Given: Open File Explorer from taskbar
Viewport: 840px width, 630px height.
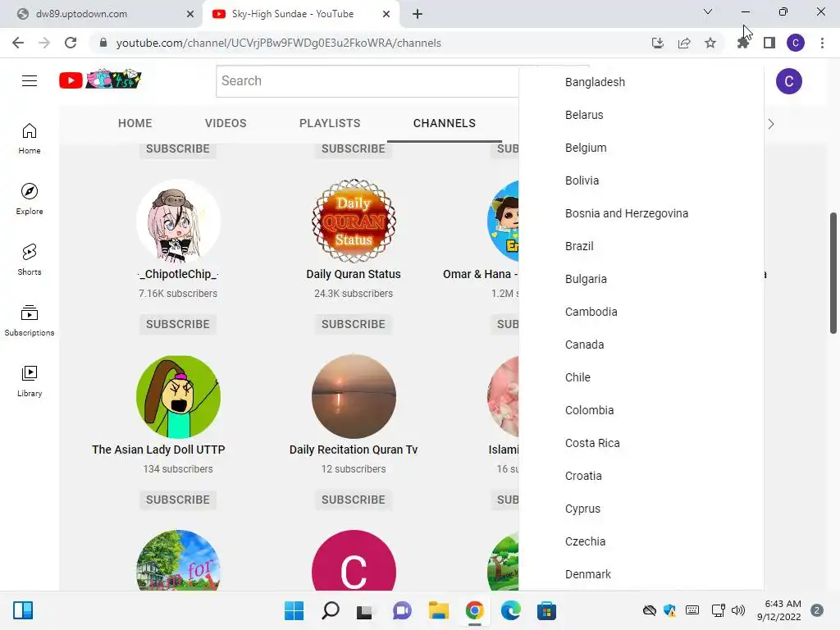Looking at the screenshot, I should pyautogui.click(x=439, y=610).
